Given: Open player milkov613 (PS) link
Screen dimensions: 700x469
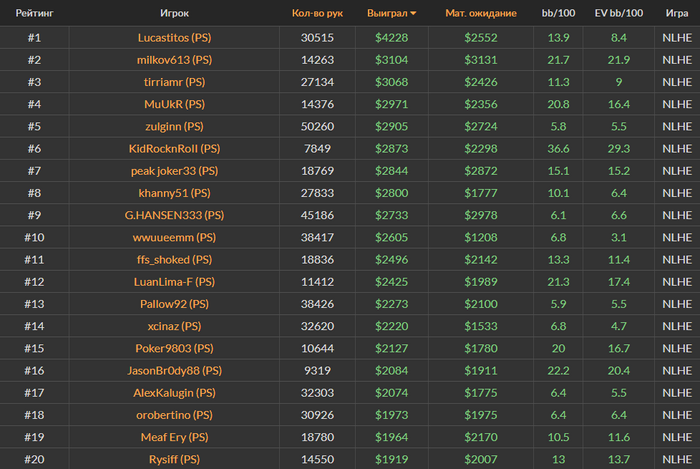Looking at the screenshot, I should (181, 60).
